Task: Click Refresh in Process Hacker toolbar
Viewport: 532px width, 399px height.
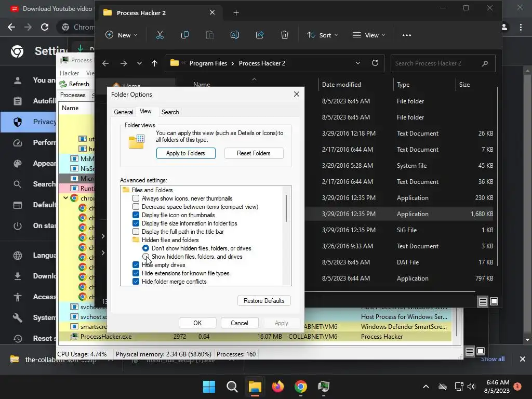Action: (x=74, y=84)
